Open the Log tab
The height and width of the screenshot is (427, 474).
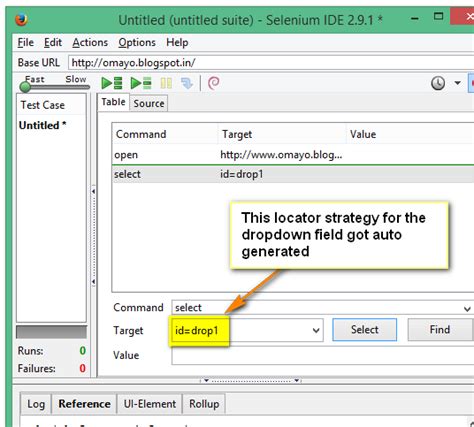coord(36,404)
